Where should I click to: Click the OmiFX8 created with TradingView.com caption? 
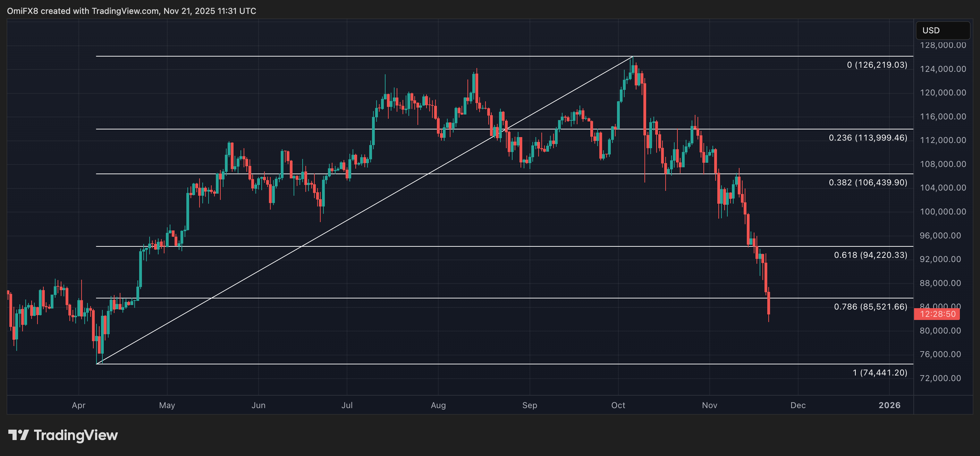click(131, 11)
